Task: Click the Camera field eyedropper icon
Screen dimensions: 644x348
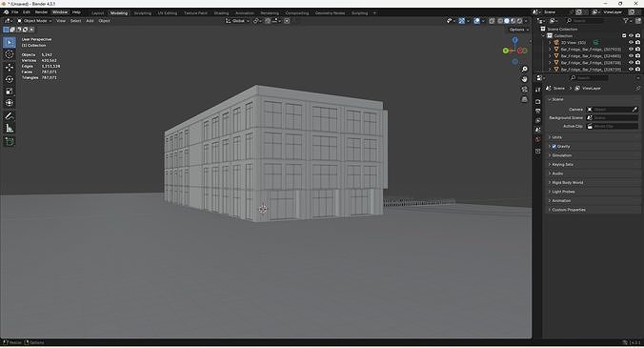Action: [634, 110]
